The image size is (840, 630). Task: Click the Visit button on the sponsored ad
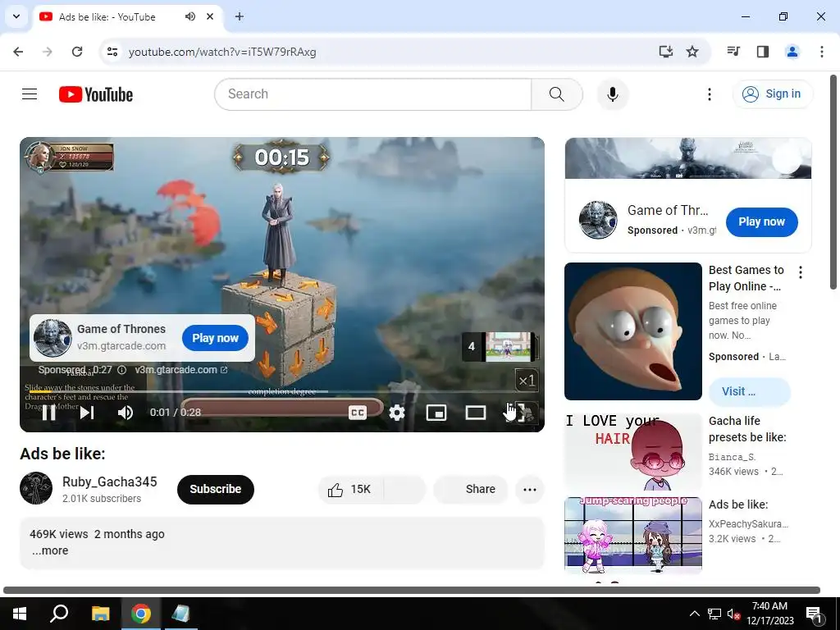750,391
